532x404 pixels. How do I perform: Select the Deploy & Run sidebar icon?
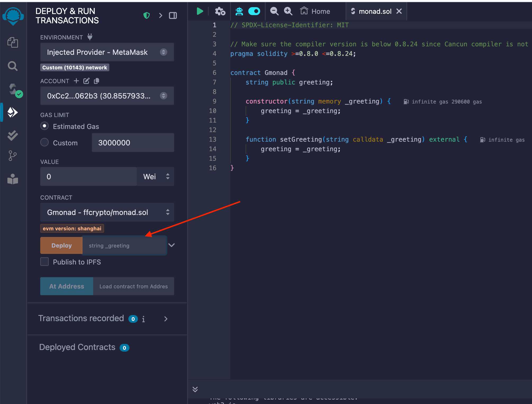pos(12,113)
